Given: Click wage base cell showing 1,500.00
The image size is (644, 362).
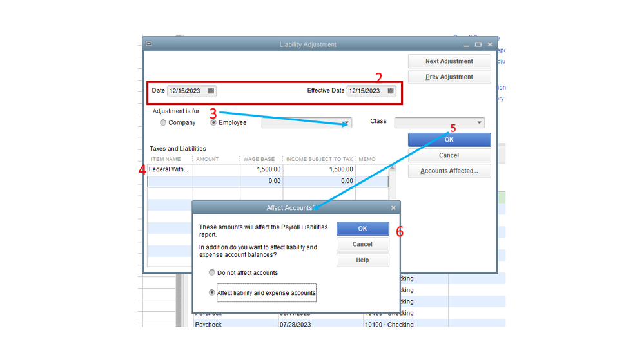Looking at the screenshot, I should (x=262, y=169).
